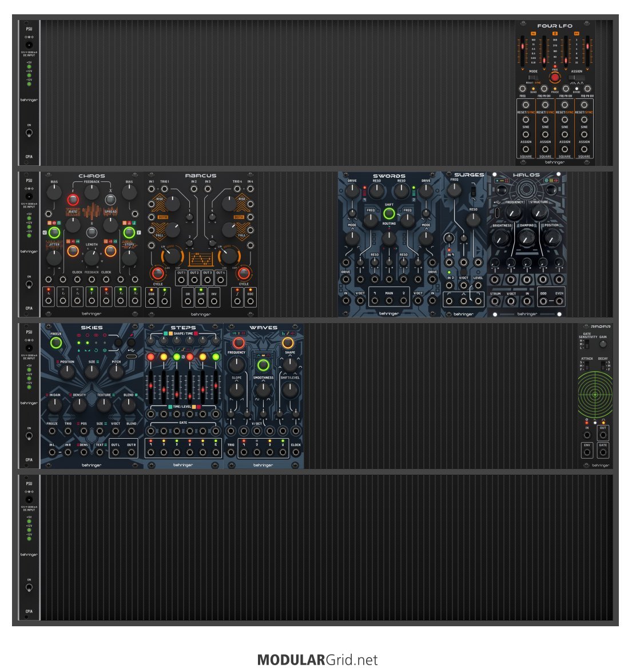Click the CHAOS module title
Screen dimensions: 636x672
92,176
